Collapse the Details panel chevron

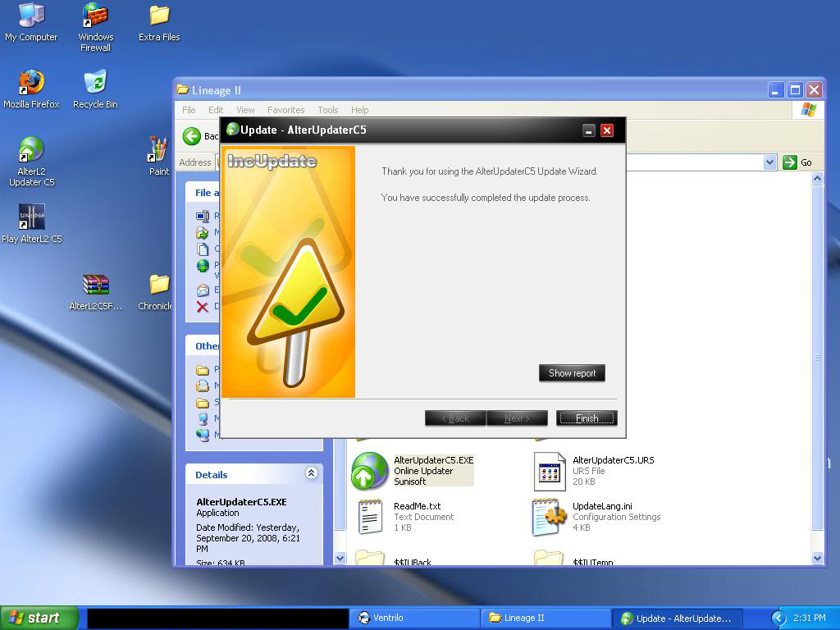tap(311, 473)
